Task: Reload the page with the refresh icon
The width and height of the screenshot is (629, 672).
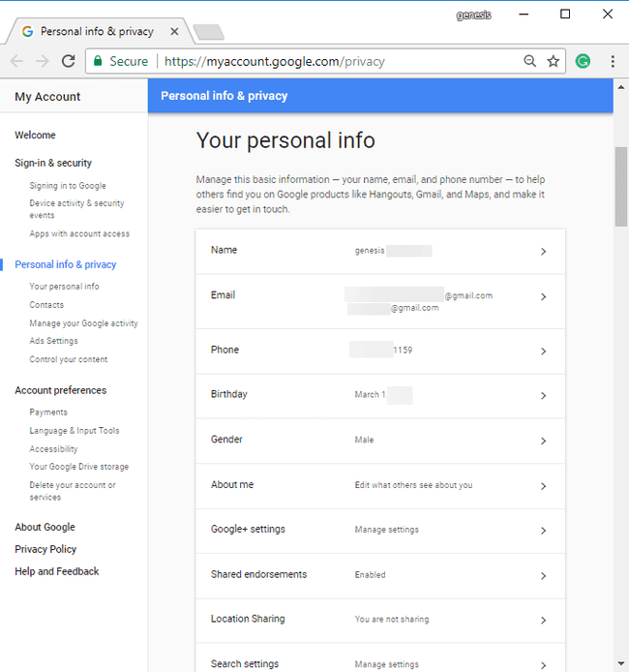Action: [x=69, y=61]
